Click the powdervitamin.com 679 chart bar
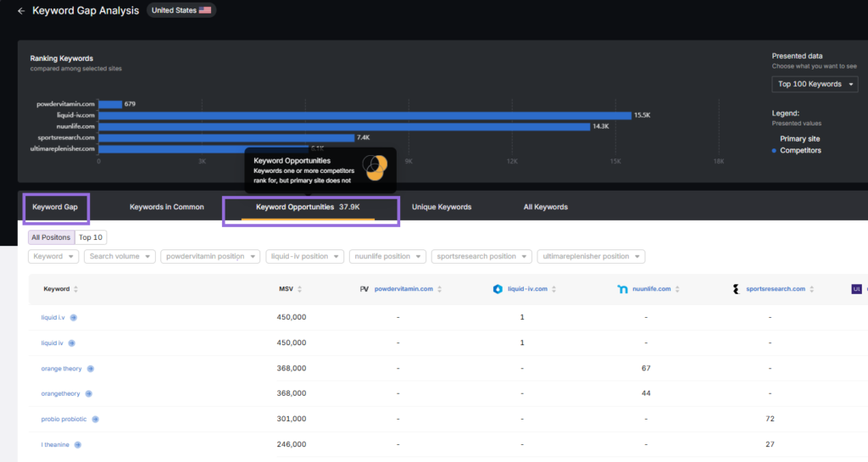The image size is (868, 462). click(x=110, y=104)
